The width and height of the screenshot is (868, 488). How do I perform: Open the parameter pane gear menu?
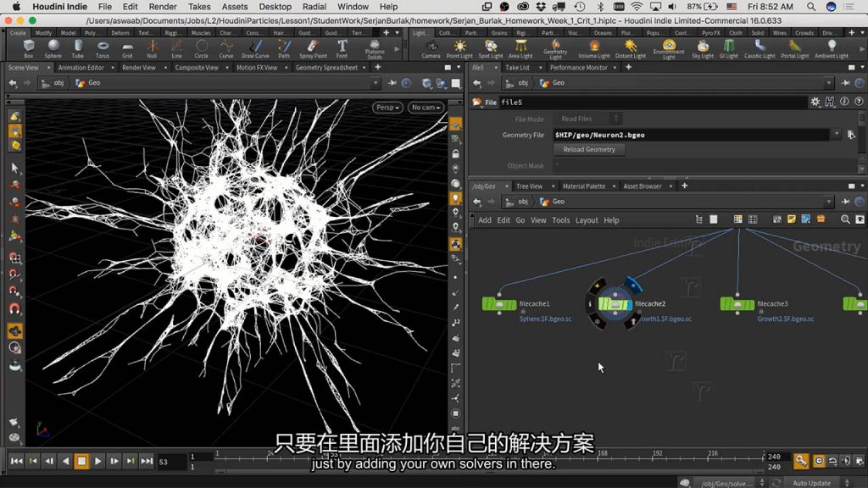815,102
